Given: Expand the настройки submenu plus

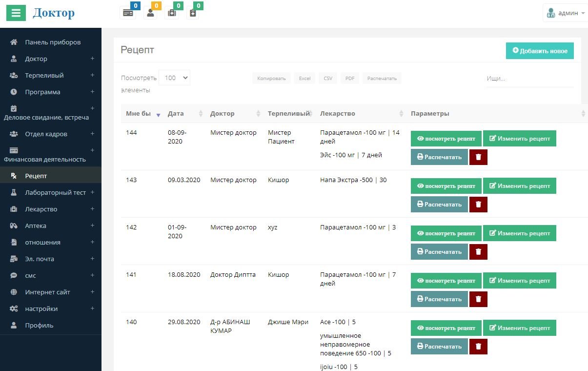Looking at the screenshot, I should 92,309.
